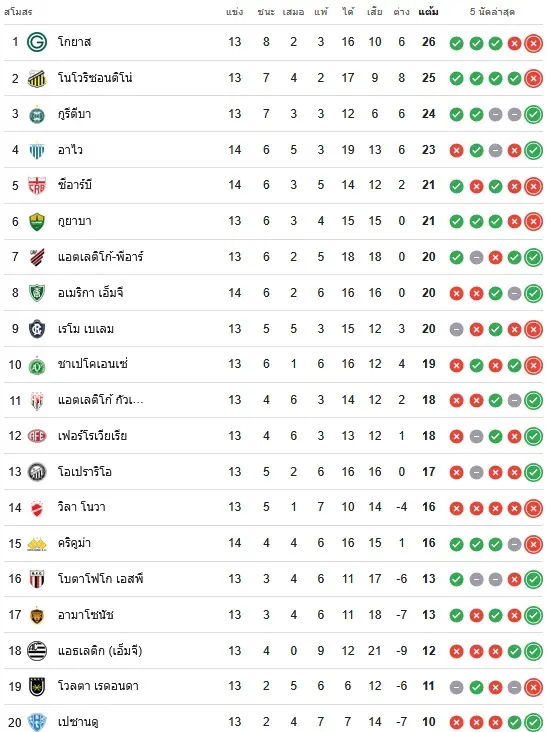Sort by the แต้ม points column header
Screen dimensions: 547x732
[x=428, y=12]
